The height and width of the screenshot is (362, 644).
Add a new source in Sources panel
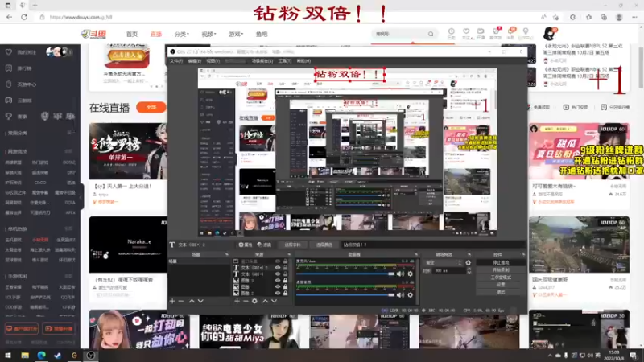237,301
